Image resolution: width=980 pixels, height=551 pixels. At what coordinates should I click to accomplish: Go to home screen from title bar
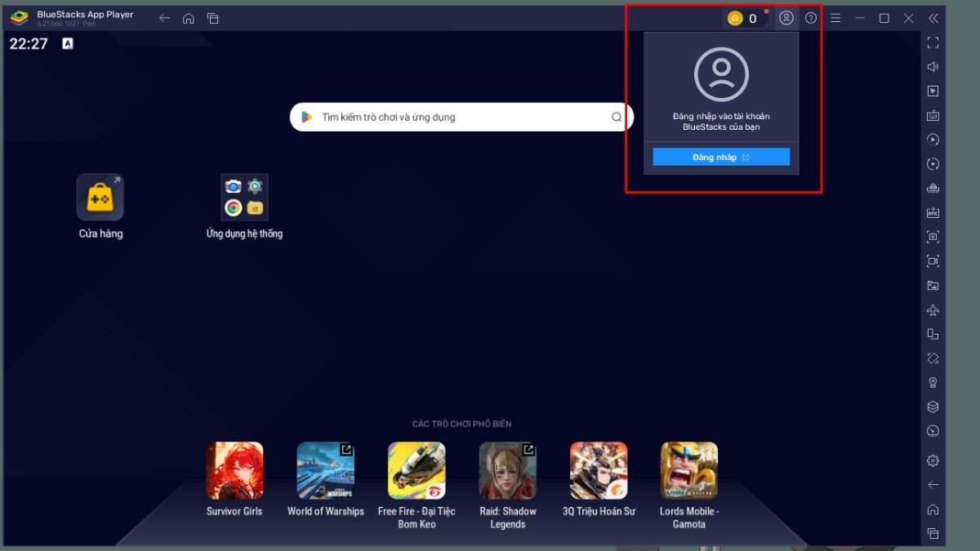[x=189, y=18]
